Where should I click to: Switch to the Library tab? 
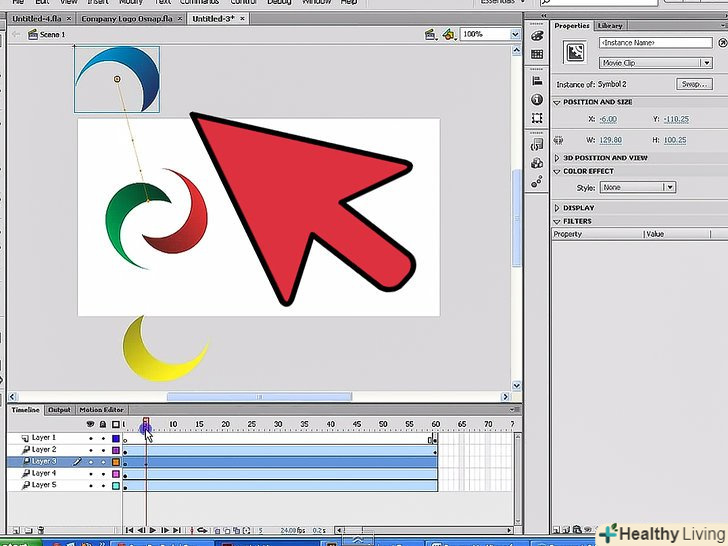(x=608, y=25)
